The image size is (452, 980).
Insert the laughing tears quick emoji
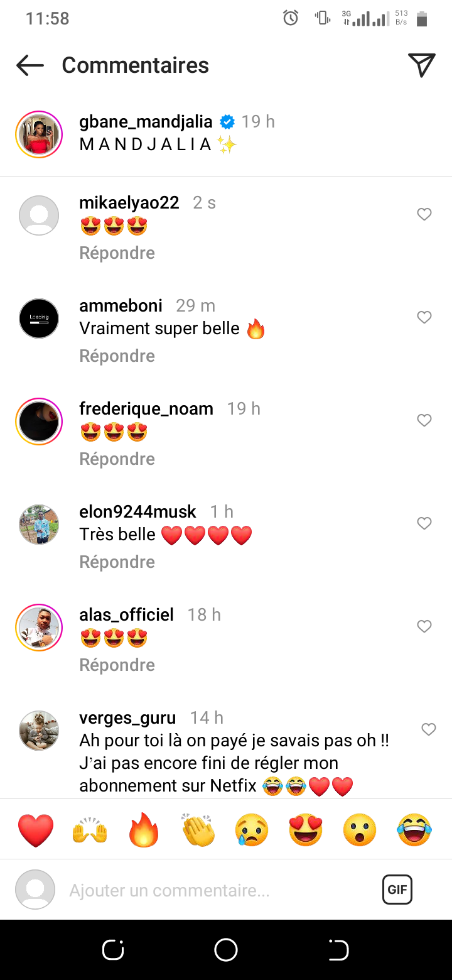coord(414,830)
